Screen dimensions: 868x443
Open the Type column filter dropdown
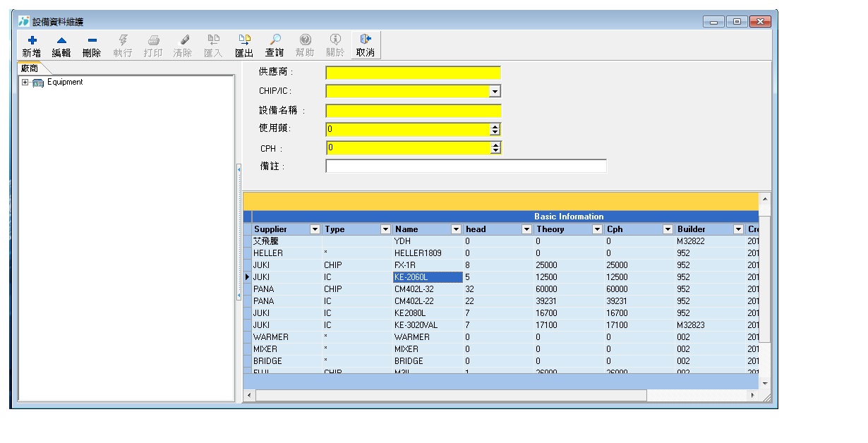point(385,229)
